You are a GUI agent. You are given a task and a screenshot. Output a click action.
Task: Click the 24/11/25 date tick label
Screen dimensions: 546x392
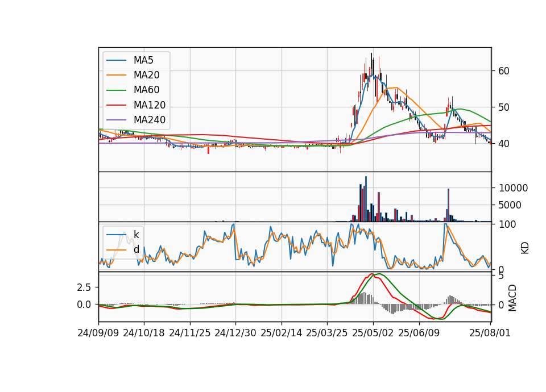click(190, 333)
